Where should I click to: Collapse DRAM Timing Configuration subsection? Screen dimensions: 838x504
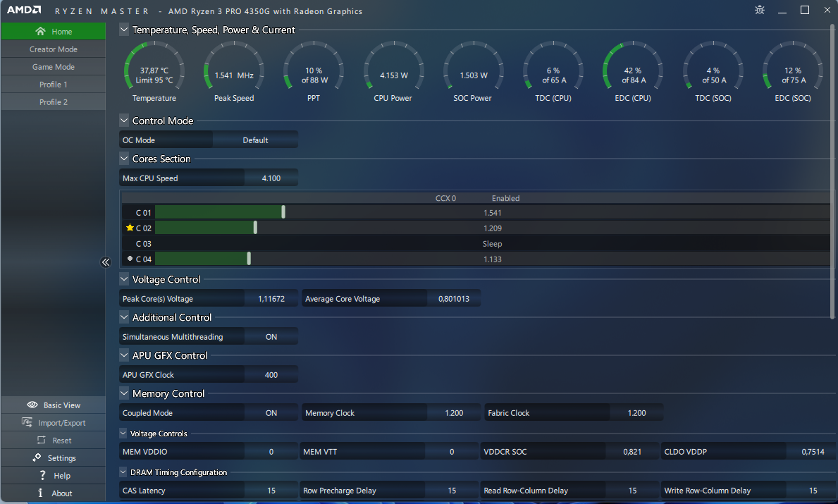coord(123,472)
